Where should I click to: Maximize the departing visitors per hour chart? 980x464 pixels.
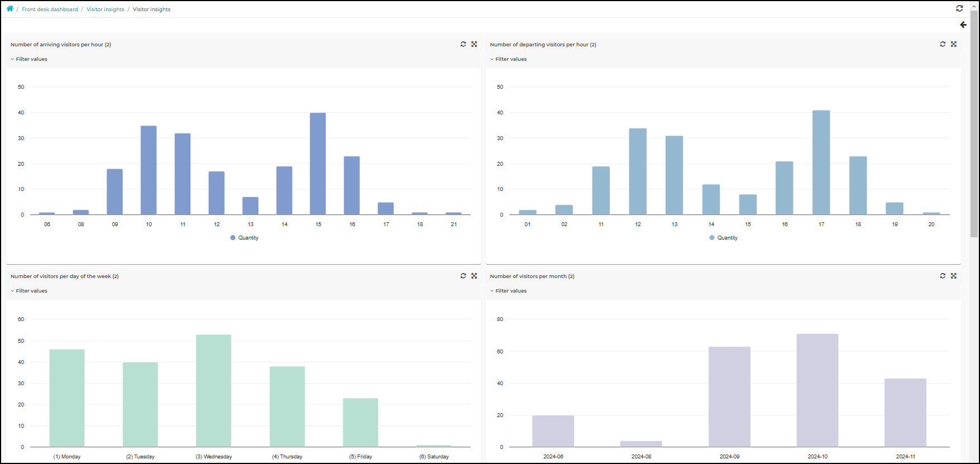coord(954,44)
